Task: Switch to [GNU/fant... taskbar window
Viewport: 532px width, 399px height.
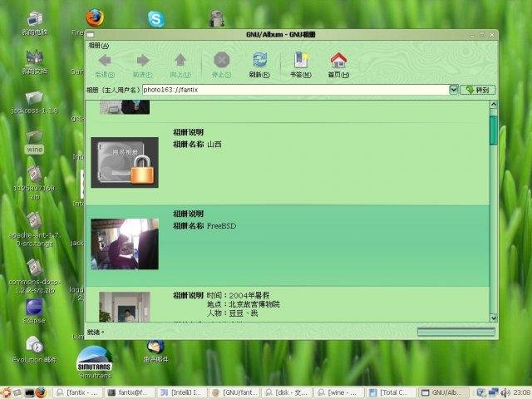Action: (x=234, y=392)
